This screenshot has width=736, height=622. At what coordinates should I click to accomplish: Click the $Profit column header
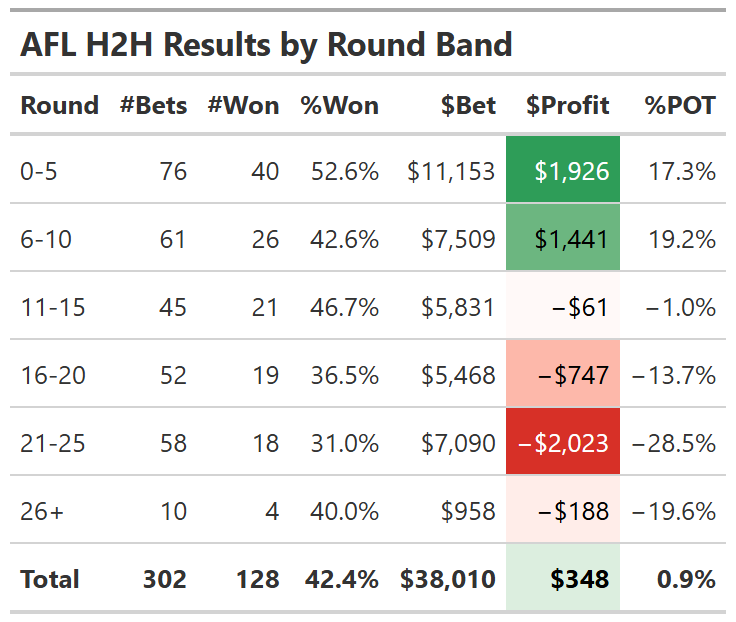pos(567,105)
